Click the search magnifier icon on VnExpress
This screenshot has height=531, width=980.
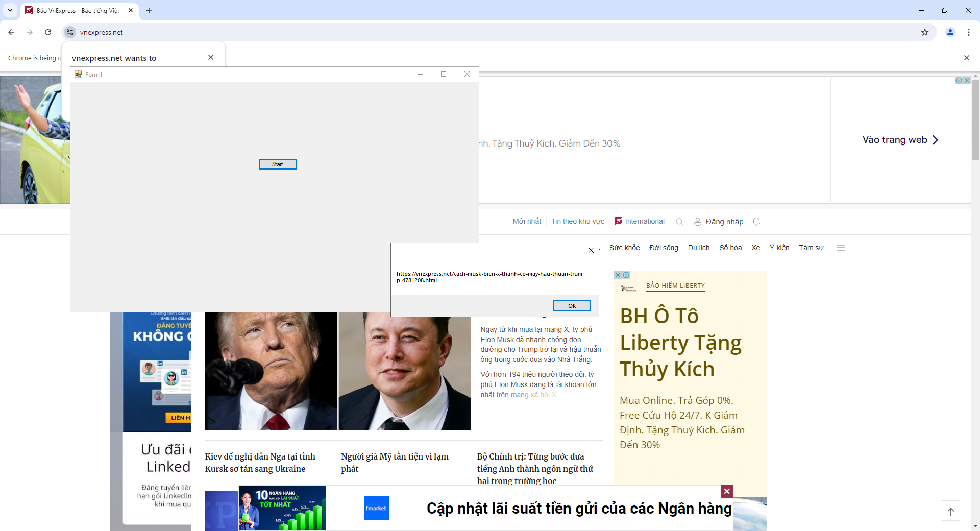click(679, 222)
